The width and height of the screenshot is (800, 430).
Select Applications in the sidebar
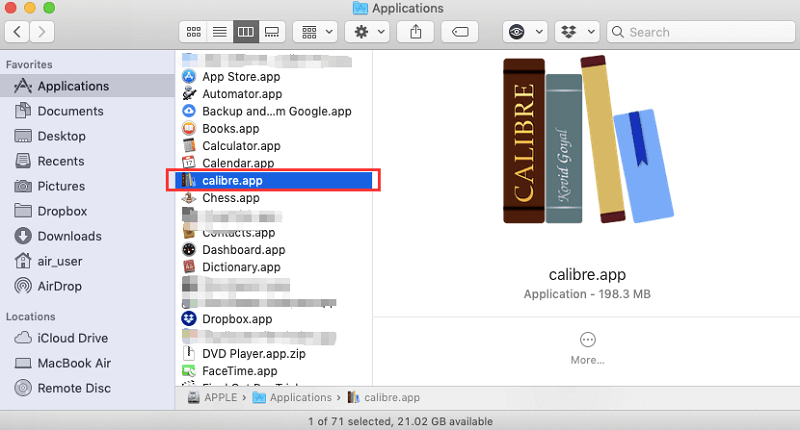[87, 86]
